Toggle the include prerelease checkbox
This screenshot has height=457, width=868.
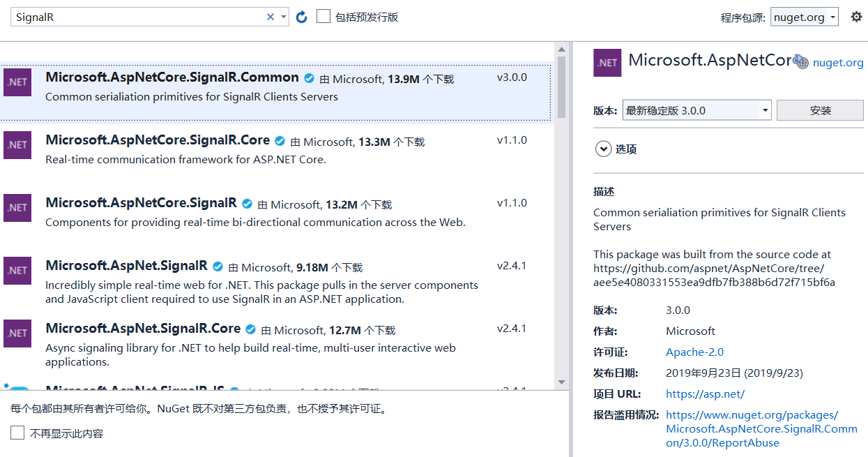click(323, 16)
